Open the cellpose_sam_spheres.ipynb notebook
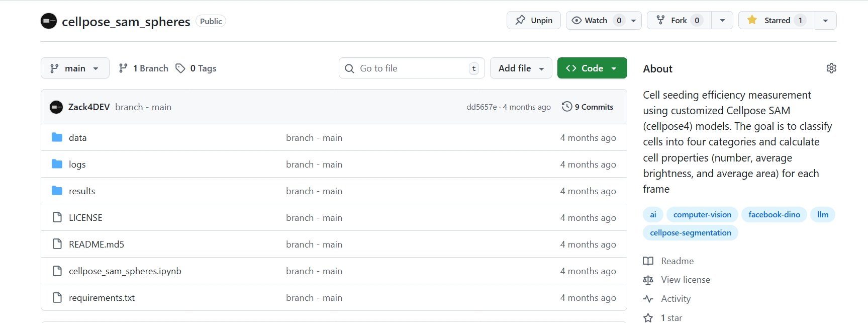The image size is (868, 323). click(x=125, y=271)
